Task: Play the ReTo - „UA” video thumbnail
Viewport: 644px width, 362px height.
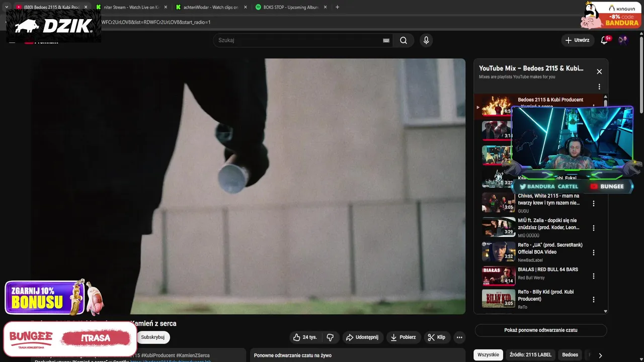Action: [x=499, y=251]
